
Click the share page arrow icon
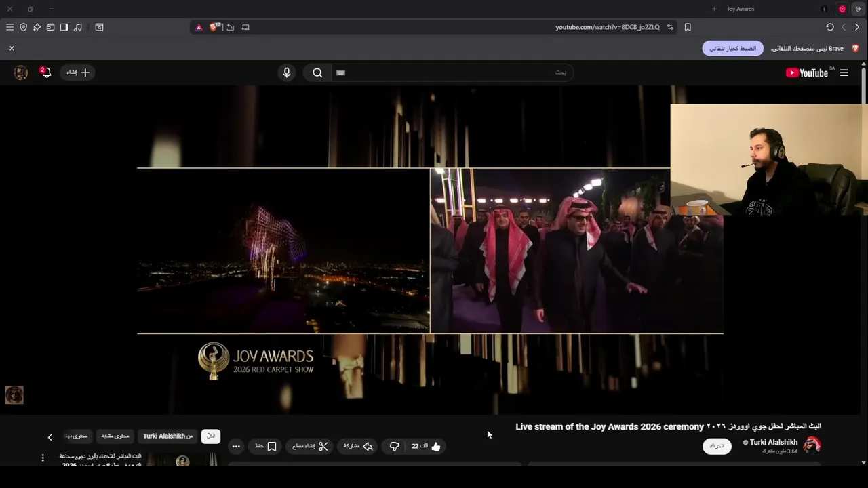click(231, 27)
